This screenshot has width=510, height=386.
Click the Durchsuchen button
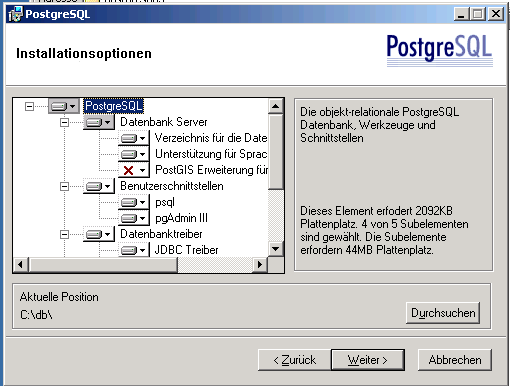click(x=443, y=313)
